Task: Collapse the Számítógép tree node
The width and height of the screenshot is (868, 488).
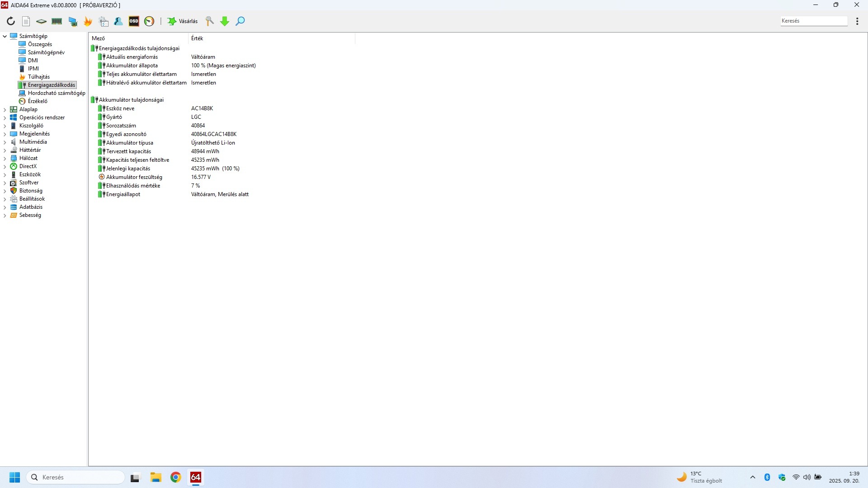Action: pos(5,36)
